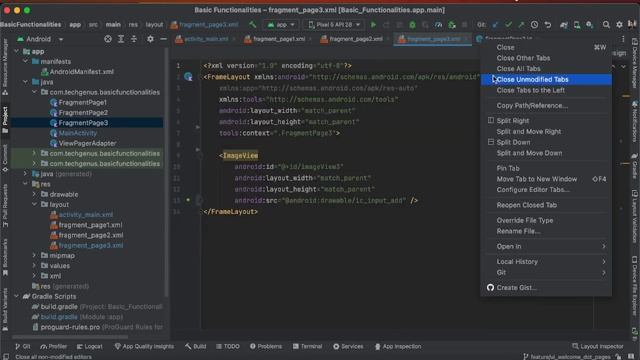Push commits with the green arrow icon
Image resolution: width=640 pixels, height=360 pixels.
pos(521,24)
